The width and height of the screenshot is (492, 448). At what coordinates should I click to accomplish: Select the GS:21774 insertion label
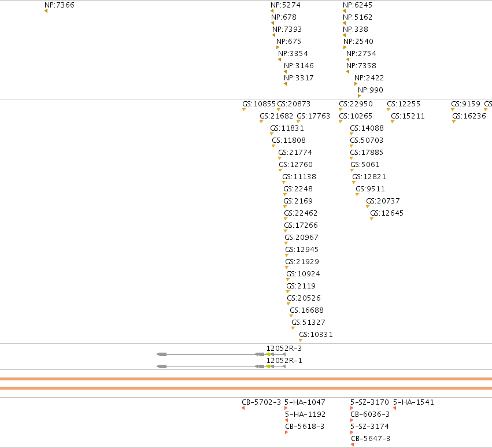click(295, 153)
